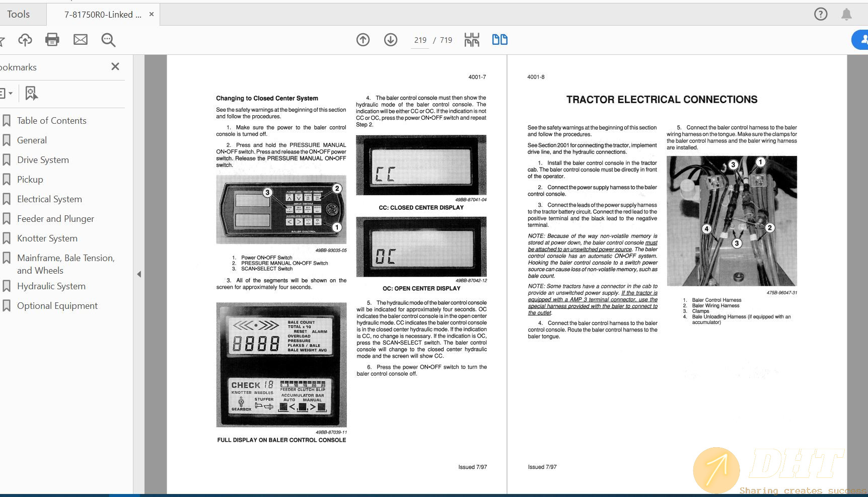Close the Bookmarks panel

pyautogui.click(x=115, y=66)
